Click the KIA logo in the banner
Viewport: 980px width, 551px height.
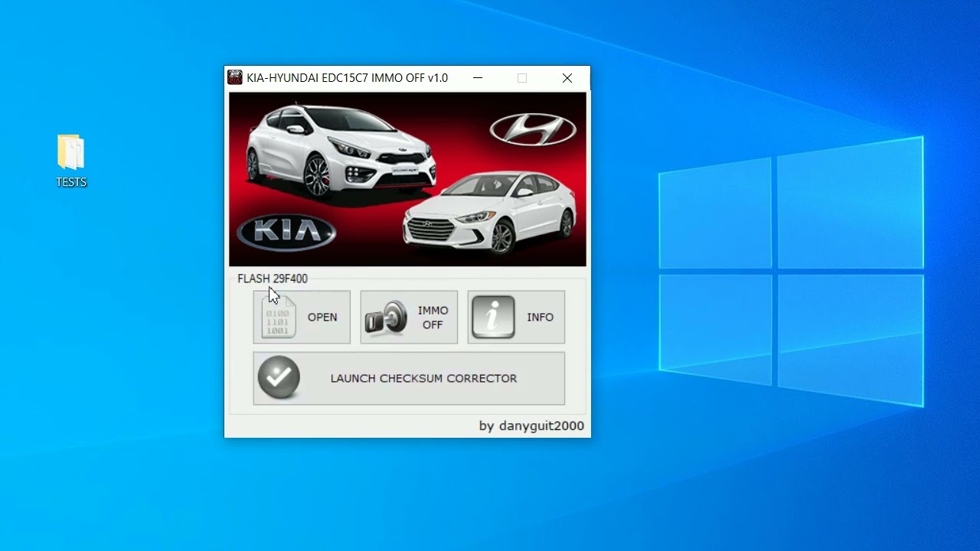[286, 232]
